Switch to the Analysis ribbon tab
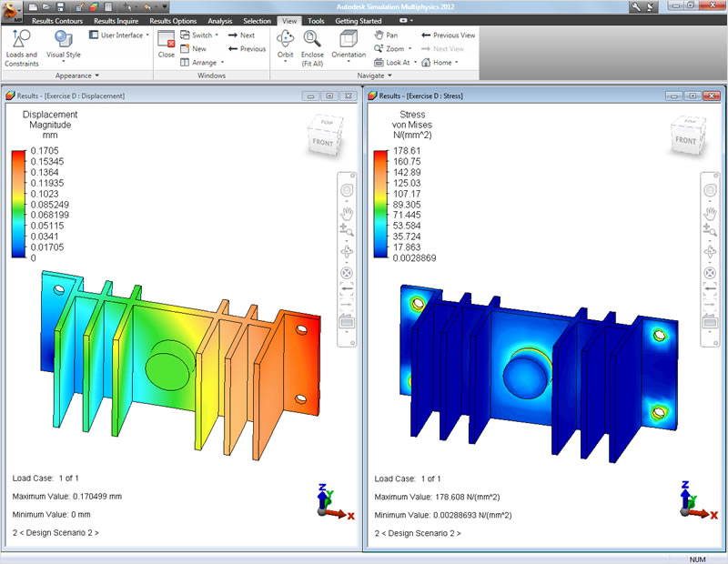Viewport: 728px width, 564px height. coord(220,20)
